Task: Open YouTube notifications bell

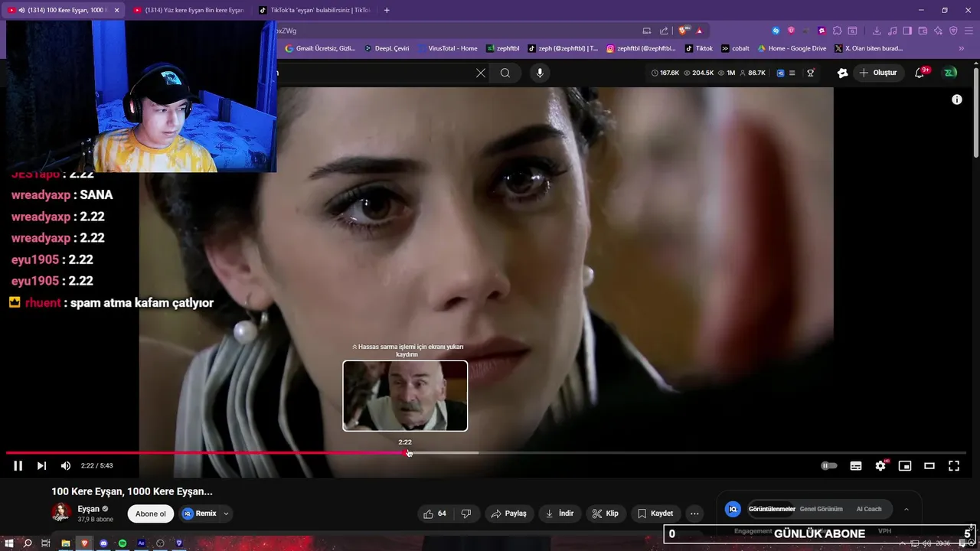Action: pyautogui.click(x=920, y=73)
